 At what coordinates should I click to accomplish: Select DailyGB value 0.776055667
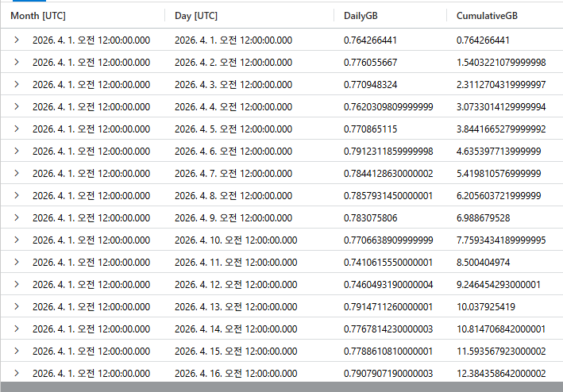click(x=370, y=63)
